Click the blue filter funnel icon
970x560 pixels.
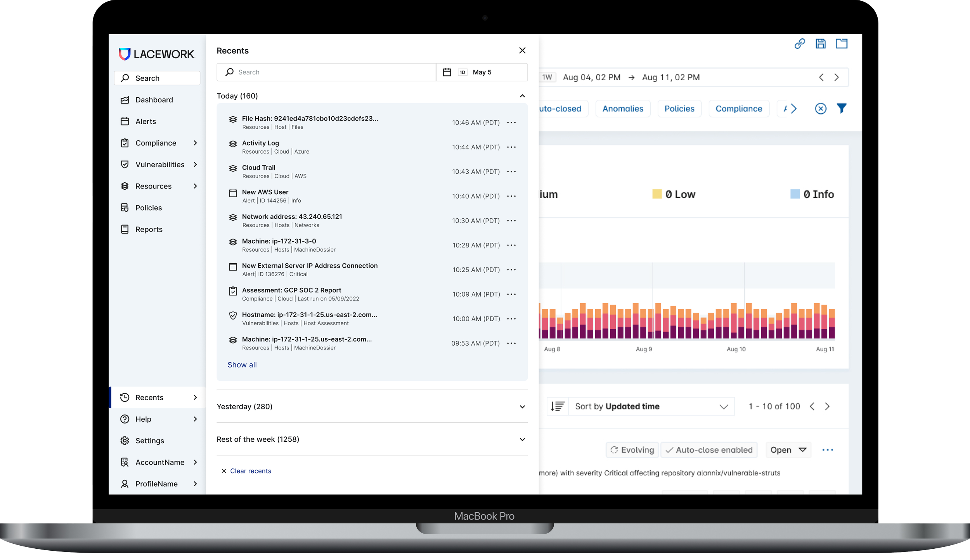pyautogui.click(x=841, y=109)
